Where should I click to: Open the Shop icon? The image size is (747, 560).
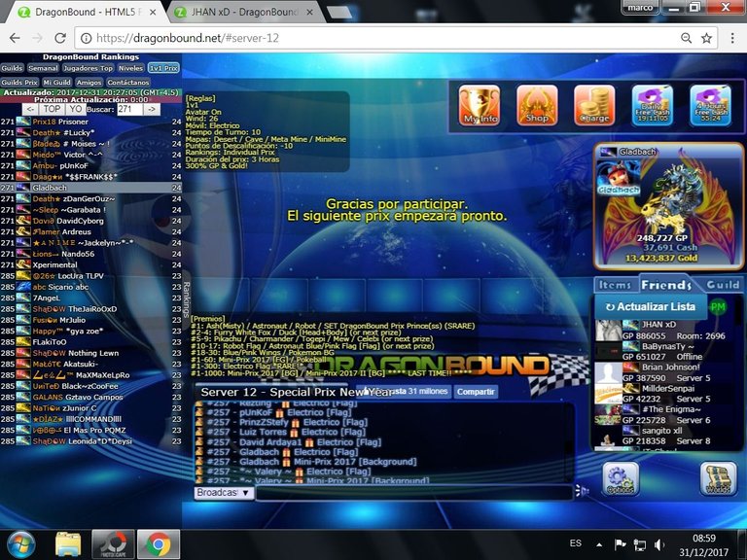[x=537, y=105]
